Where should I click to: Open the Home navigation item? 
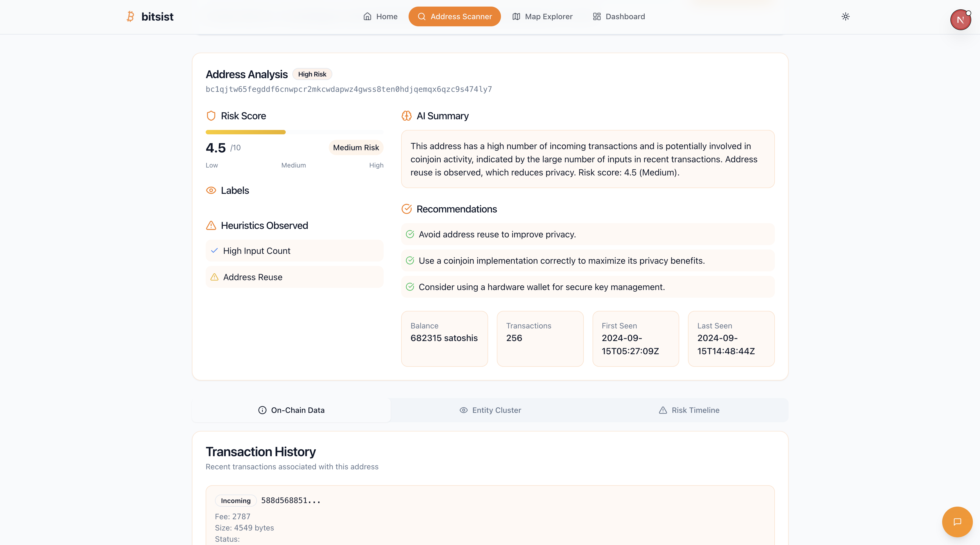(380, 16)
